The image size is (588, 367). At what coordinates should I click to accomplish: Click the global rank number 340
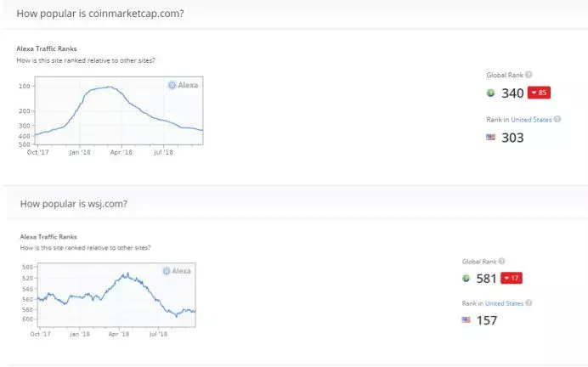coord(512,93)
